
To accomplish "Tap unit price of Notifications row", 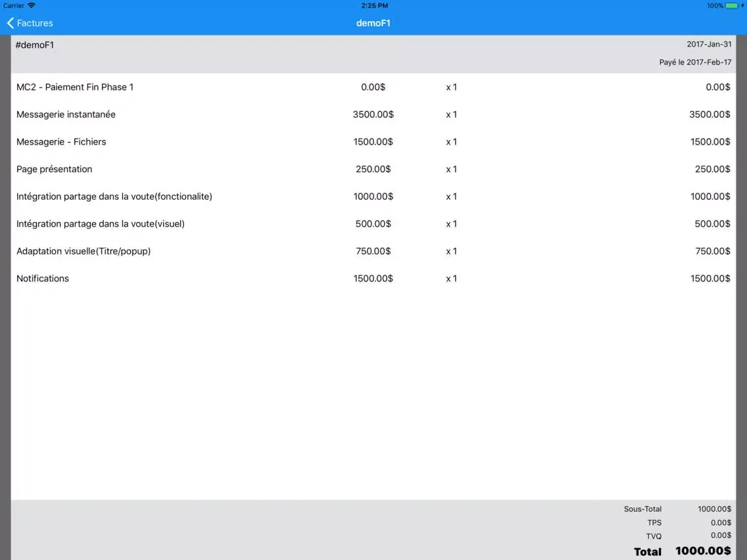I will pyautogui.click(x=373, y=278).
